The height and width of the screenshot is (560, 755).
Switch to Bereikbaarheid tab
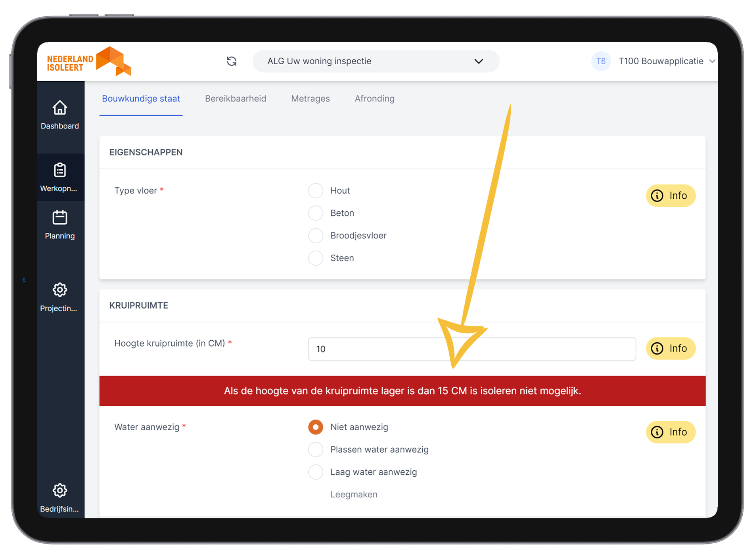(x=236, y=99)
